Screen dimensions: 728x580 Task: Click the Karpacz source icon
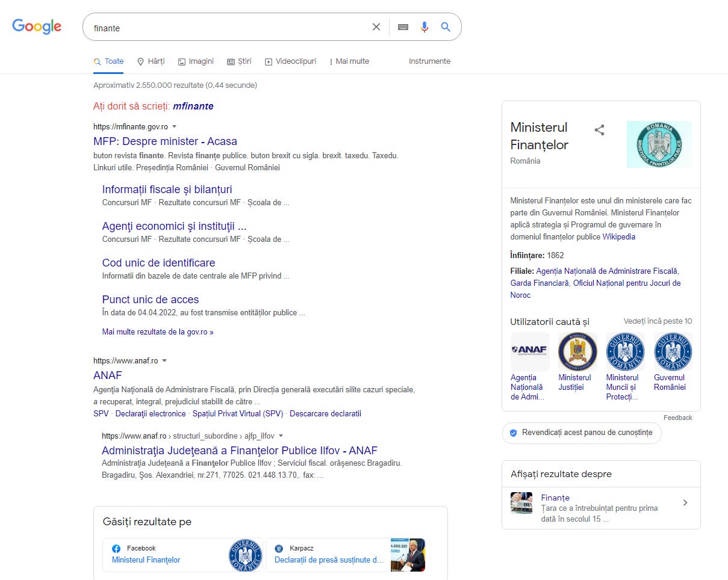click(279, 549)
